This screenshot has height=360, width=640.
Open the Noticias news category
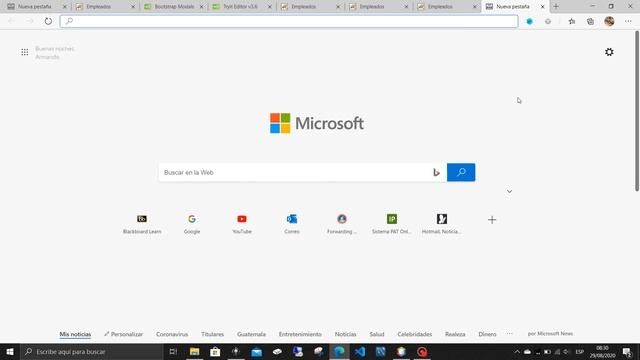coord(345,334)
